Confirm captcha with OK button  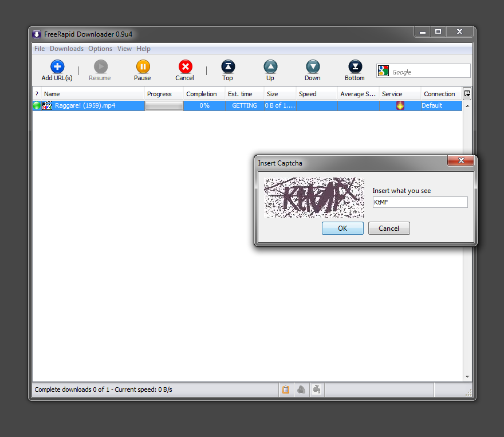(342, 228)
